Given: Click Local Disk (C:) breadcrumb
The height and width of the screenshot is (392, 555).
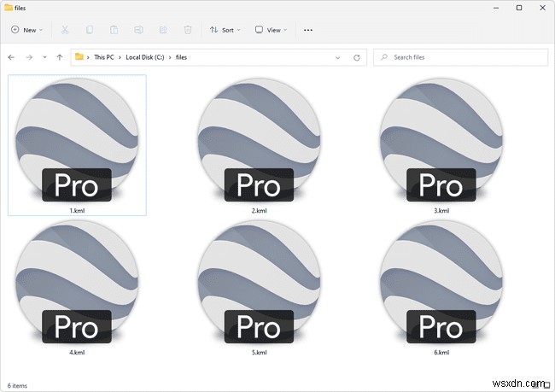Looking at the screenshot, I should point(145,57).
